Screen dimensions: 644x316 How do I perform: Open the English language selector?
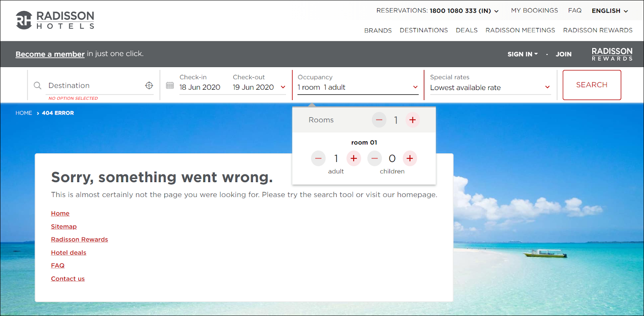tap(609, 11)
